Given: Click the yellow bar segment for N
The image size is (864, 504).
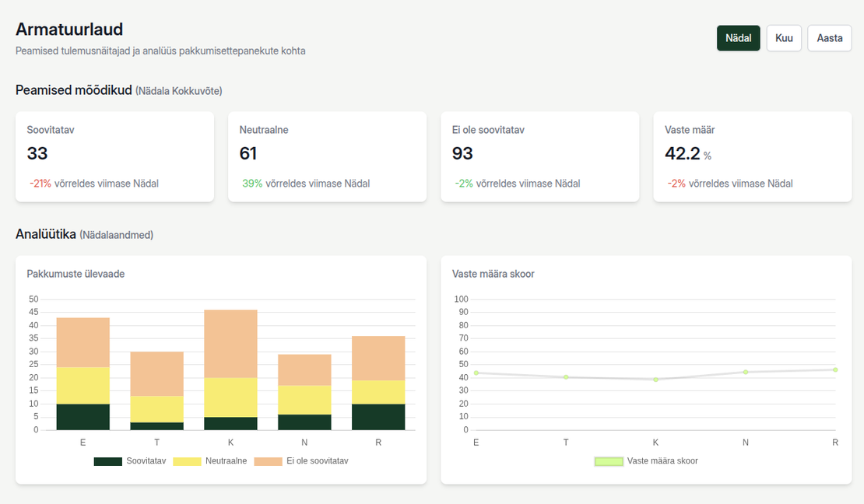Looking at the screenshot, I should [x=304, y=400].
